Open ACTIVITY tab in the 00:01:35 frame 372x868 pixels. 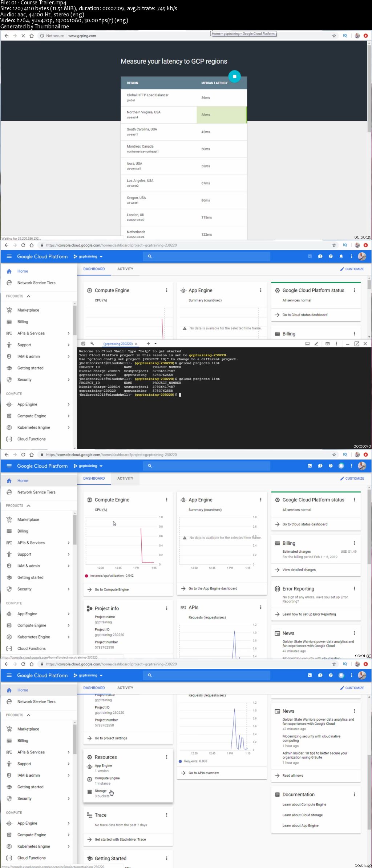125,478
